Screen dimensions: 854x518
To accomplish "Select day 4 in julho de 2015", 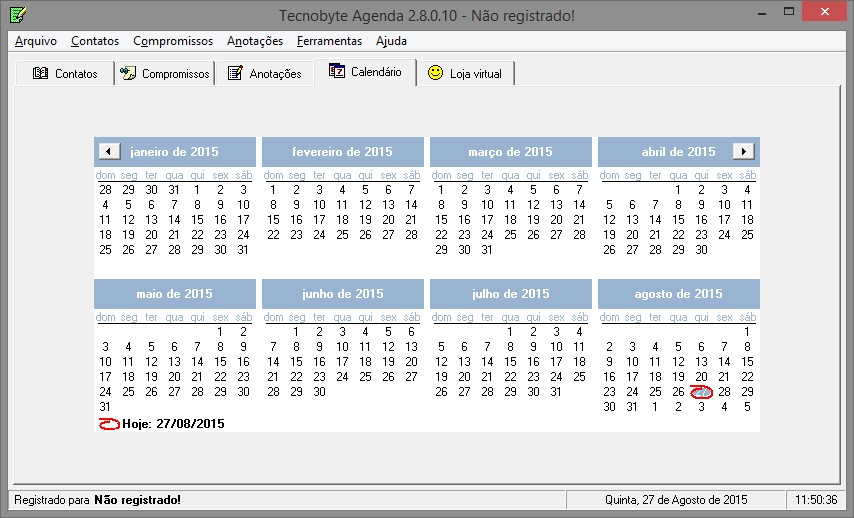I will (579, 332).
